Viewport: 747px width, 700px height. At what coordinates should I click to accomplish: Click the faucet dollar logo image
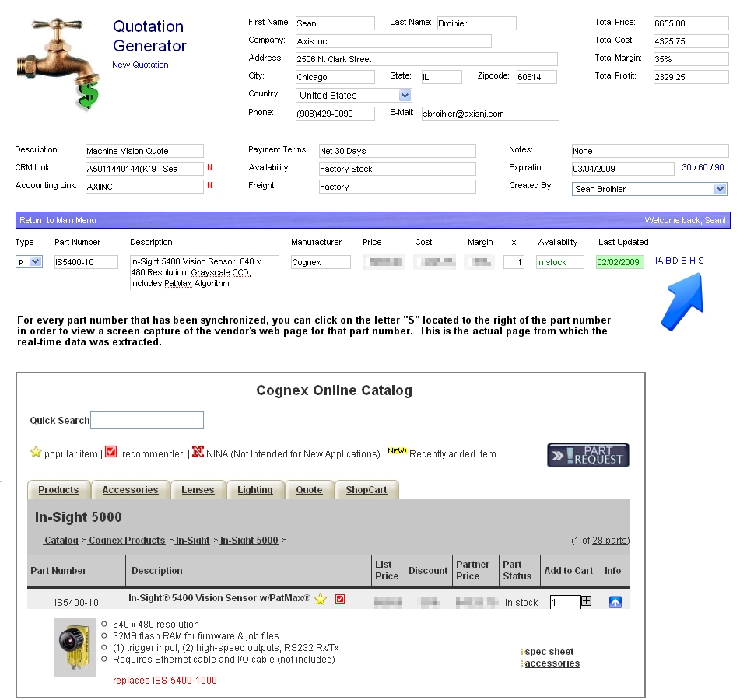[x=58, y=63]
